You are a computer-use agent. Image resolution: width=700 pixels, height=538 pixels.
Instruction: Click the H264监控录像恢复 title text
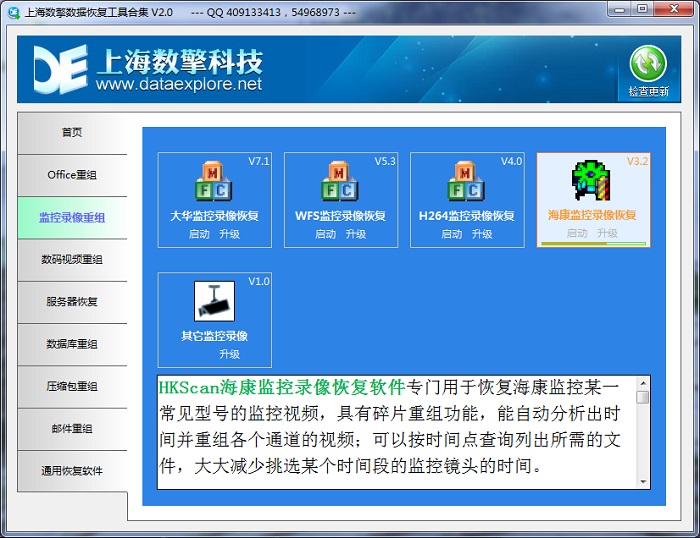click(x=467, y=216)
